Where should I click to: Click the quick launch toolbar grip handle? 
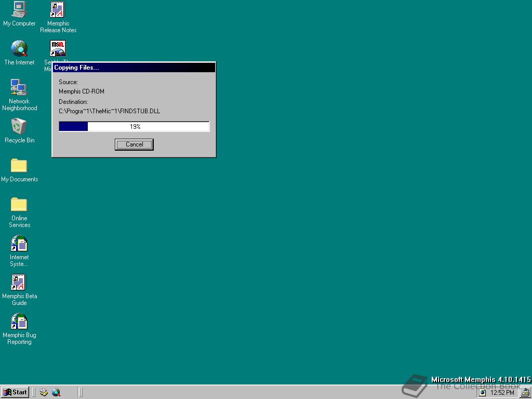pyautogui.click(x=34, y=392)
